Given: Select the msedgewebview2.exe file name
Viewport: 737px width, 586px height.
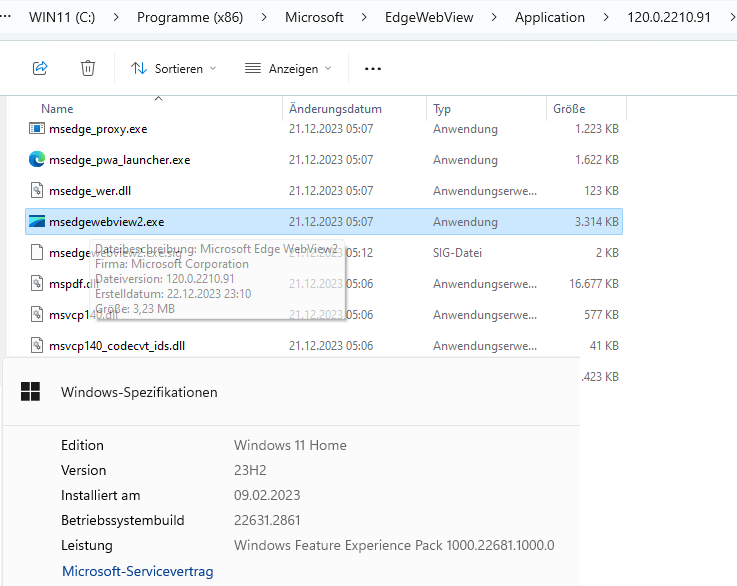Looking at the screenshot, I should pyautogui.click(x=106, y=222).
